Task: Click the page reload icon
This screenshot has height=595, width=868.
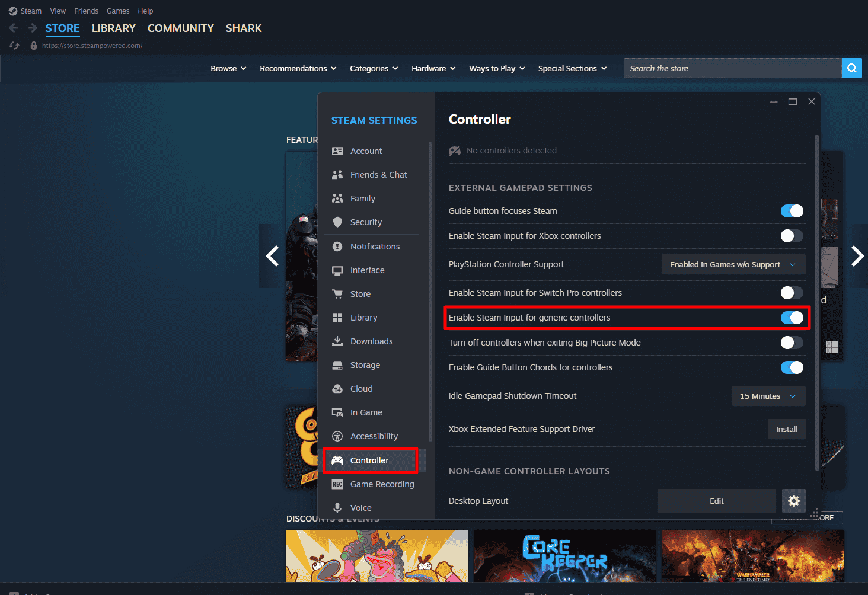Action: 15,46
